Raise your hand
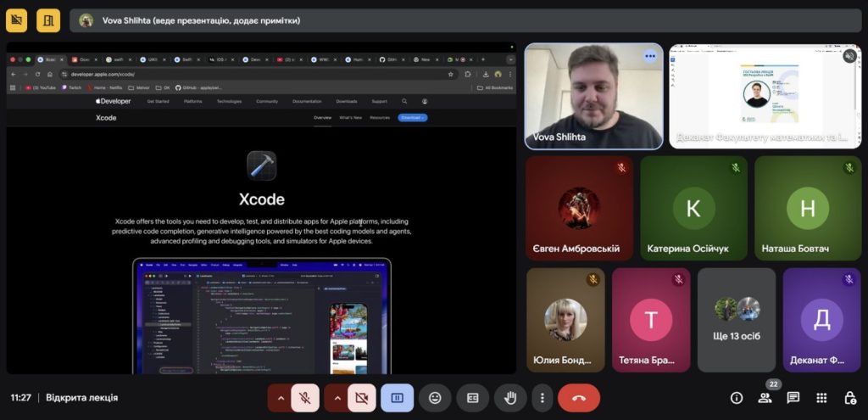Screen dimensions: 868x420 pyautogui.click(x=510, y=398)
